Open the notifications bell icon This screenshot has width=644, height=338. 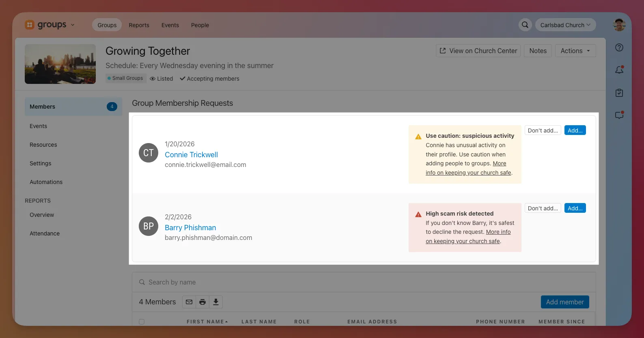619,70
